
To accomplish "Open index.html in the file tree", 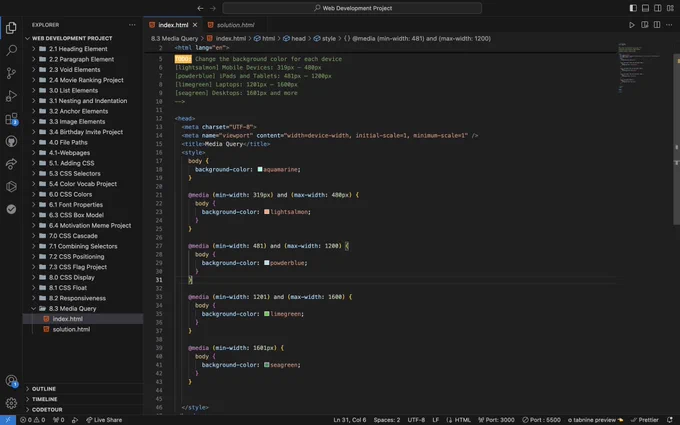I will pos(83,319).
